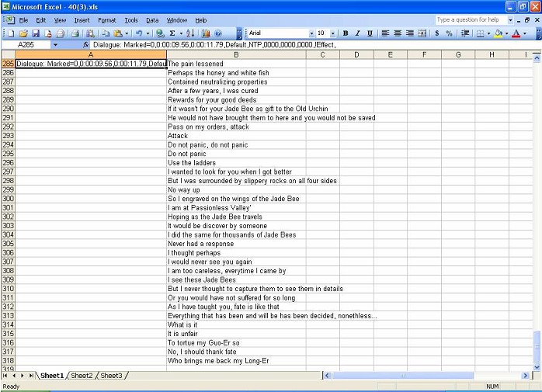Apply the yellow fill color bucket

pyautogui.click(x=498, y=33)
